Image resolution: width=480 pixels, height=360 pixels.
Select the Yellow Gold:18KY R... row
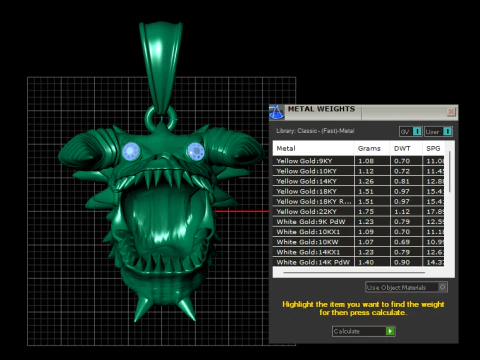tap(358, 201)
